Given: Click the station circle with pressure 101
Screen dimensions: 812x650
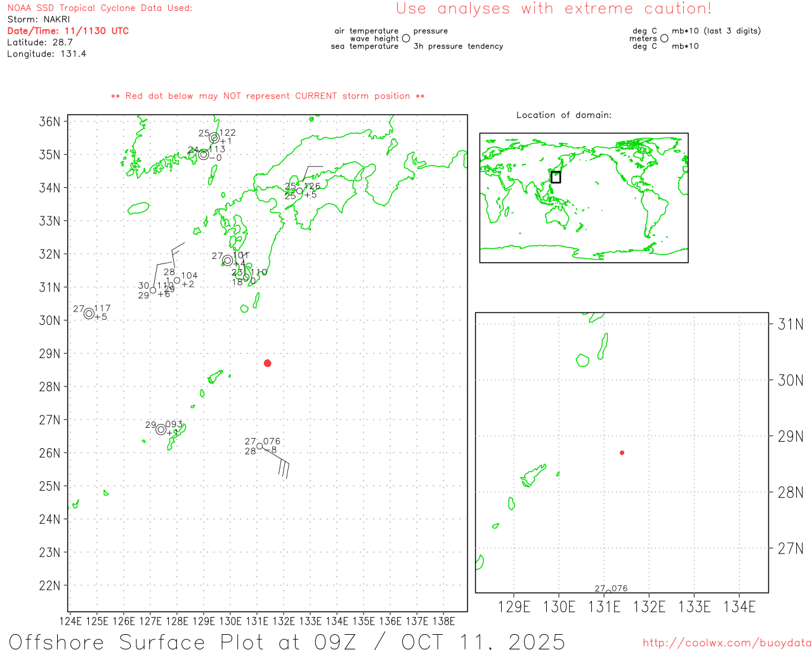Looking at the screenshot, I should [x=227, y=260].
